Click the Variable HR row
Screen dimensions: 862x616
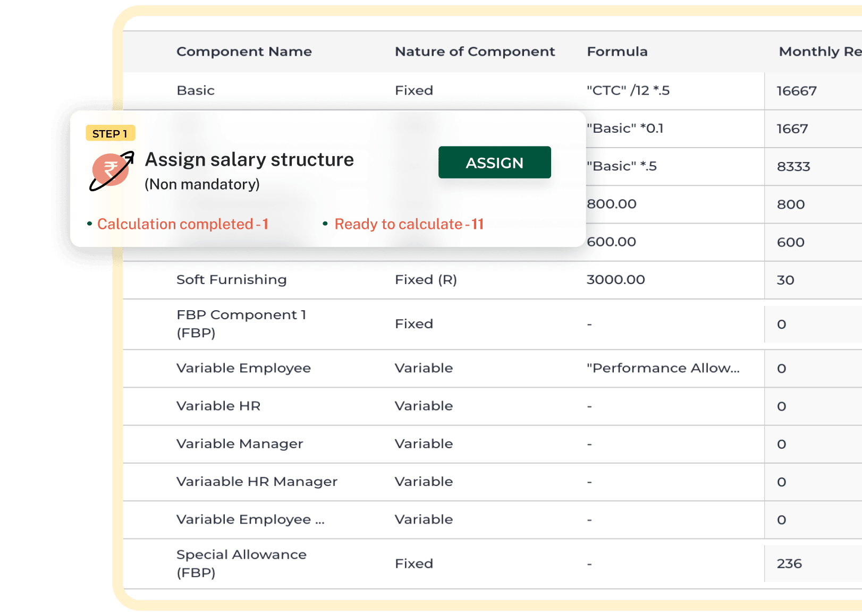click(x=218, y=406)
